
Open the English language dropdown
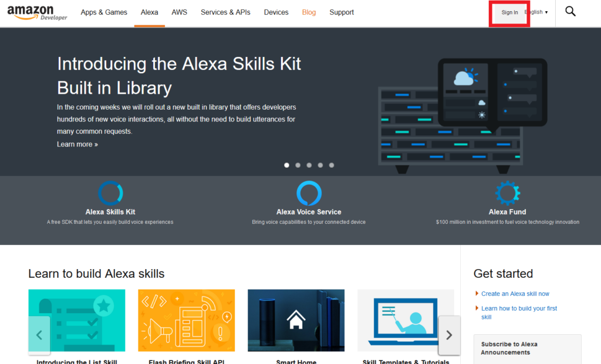535,11
